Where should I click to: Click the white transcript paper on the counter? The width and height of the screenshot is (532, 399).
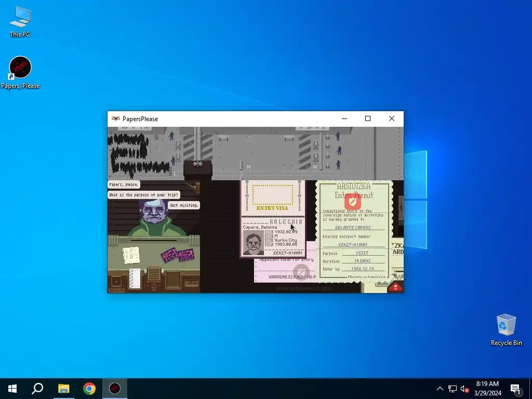coord(131,255)
